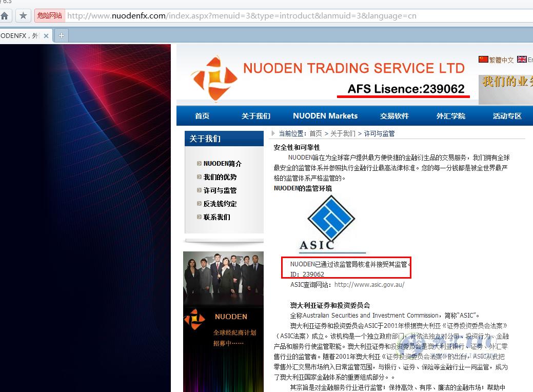Click the bullet icon beside 联系我们
The width and height of the screenshot is (533, 392).
pos(199,217)
